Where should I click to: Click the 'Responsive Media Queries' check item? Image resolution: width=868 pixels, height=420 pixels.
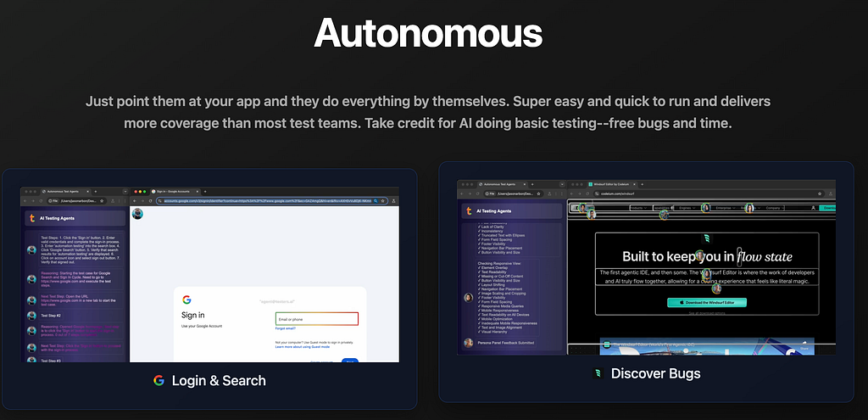pyautogui.click(x=500, y=306)
